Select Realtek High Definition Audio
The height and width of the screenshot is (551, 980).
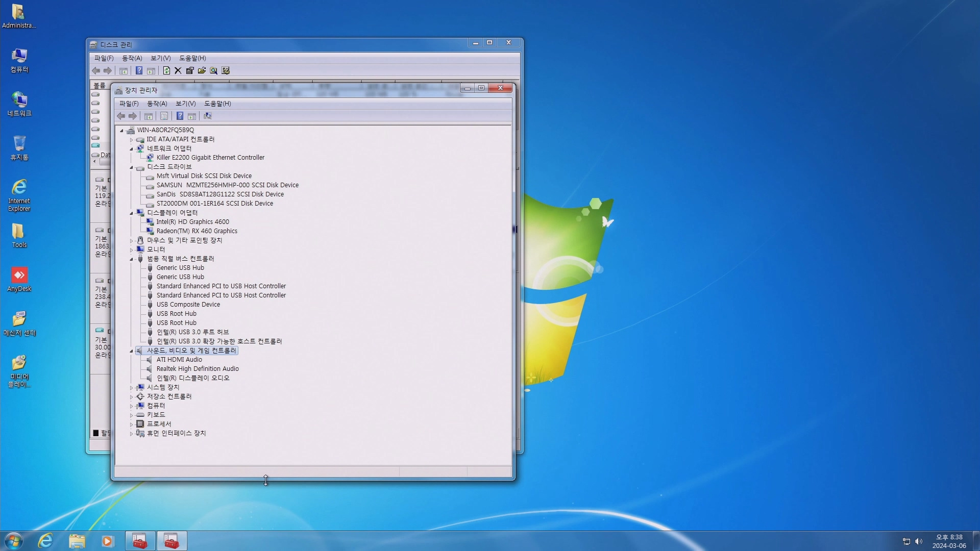tap(198, 369)
